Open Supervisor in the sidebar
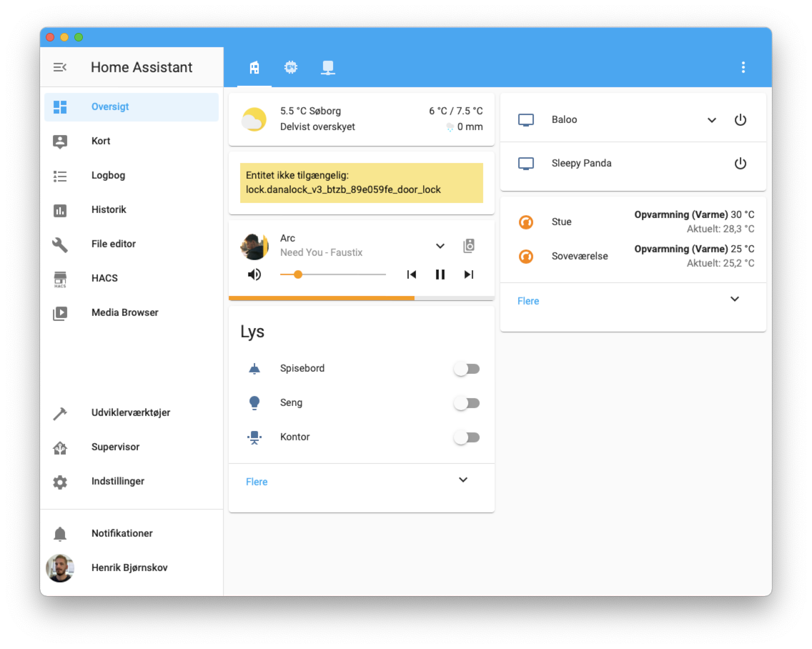 click(x=132, y=447)
